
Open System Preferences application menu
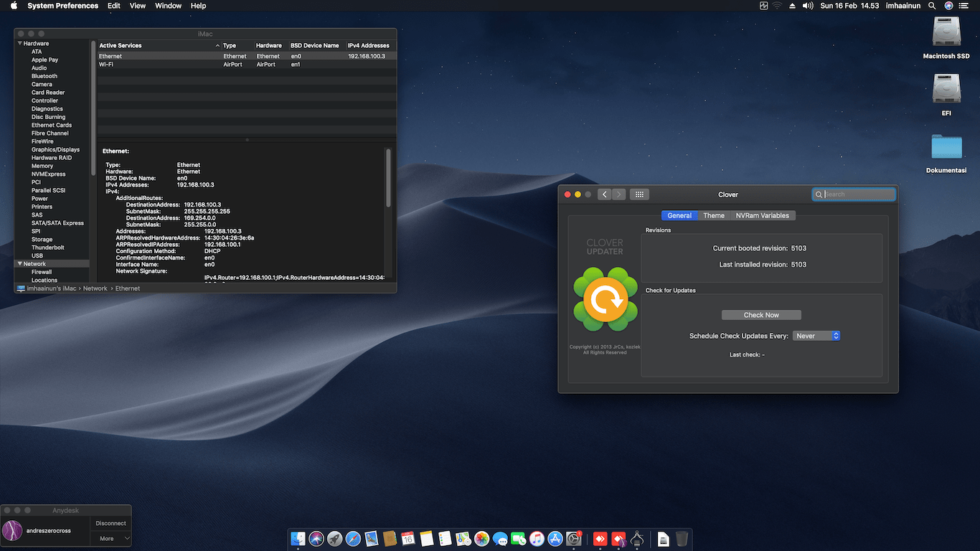(63, 5)
